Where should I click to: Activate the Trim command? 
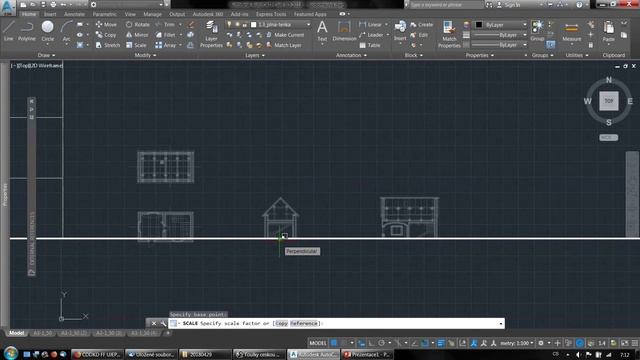click(x=166, y=24)
